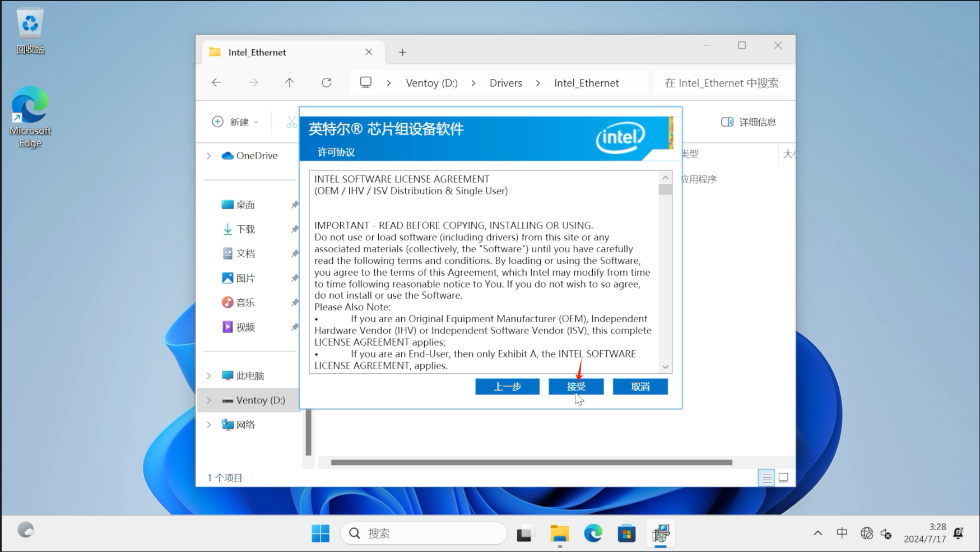Open clock and date 3:28 panel
The image size is (980, 552).
925,533
